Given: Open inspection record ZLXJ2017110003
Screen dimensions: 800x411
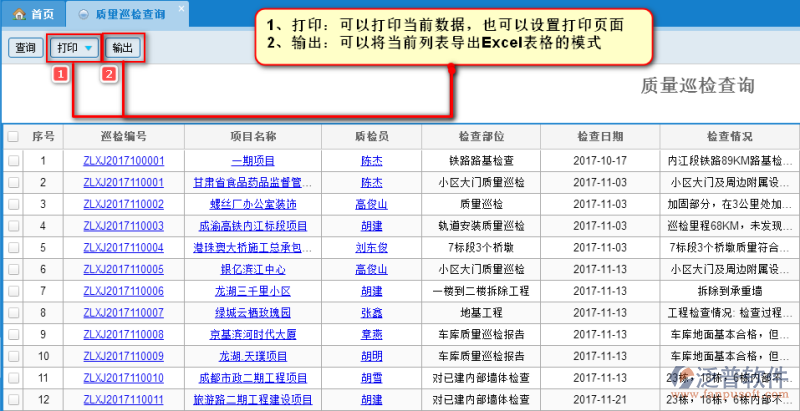Looking at the screenshot, I should [x=123, y=226].
